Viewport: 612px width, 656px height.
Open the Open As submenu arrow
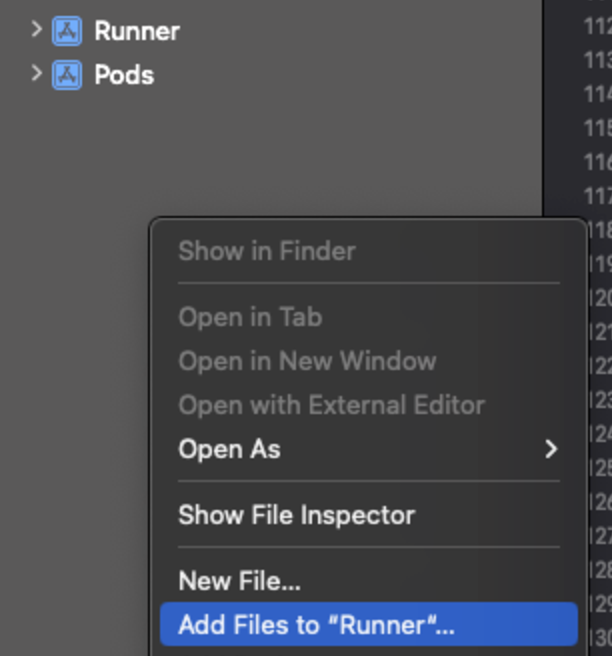pos(551,449)
